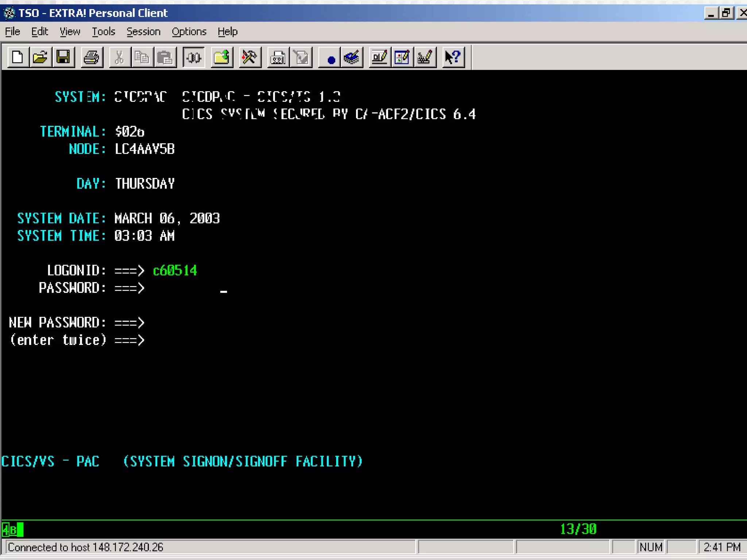Click the context Help arrow icon
Image resolution: width=747 pixels, height=560 pixels.
click(x=453, y=57)
